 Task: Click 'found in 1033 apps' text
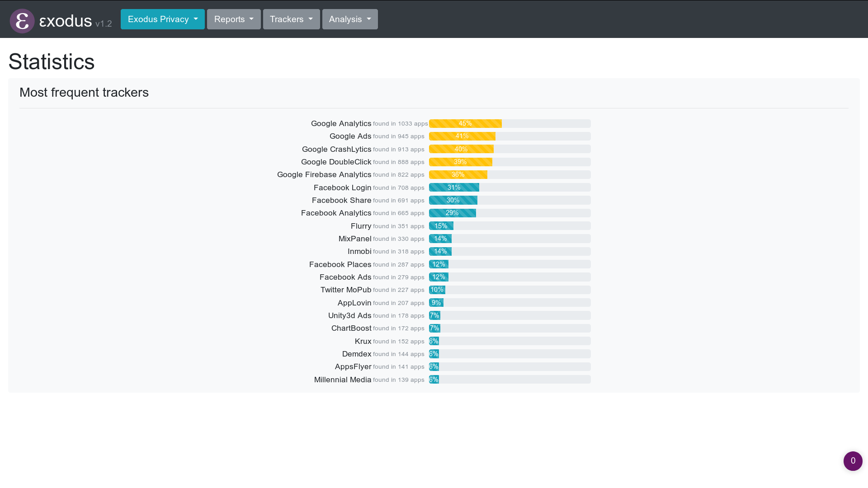click(x=400, y=124)
